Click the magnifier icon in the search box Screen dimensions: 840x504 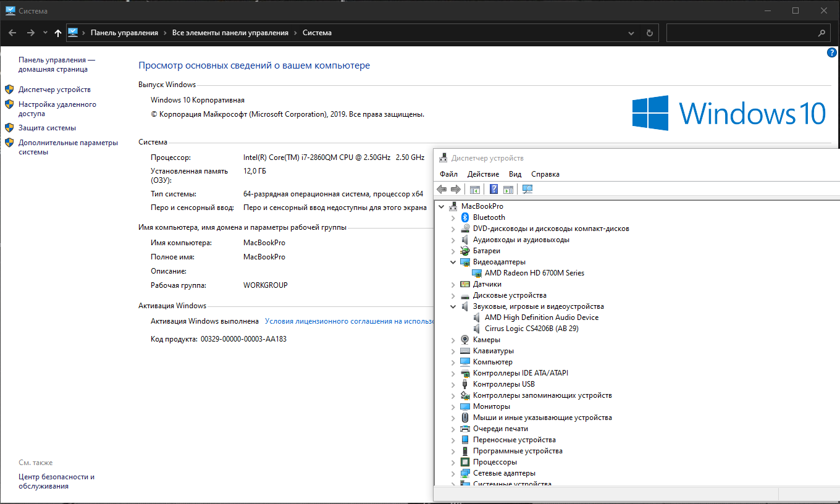point(821,33)
